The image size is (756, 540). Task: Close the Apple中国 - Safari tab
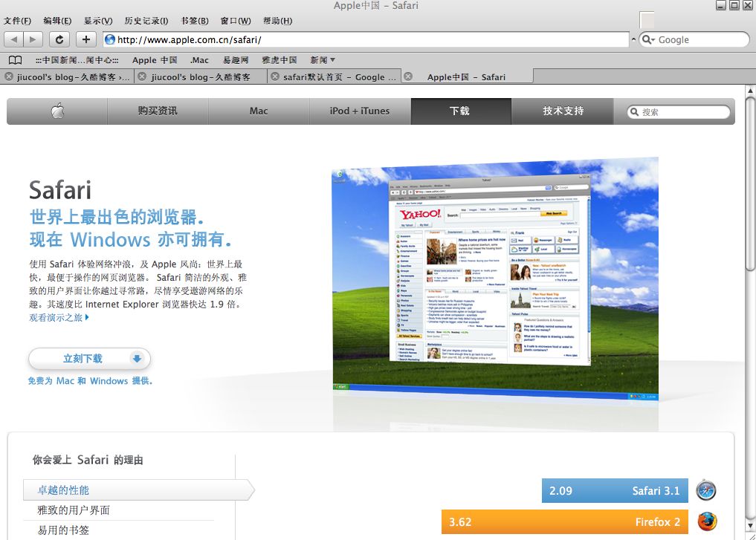408,76
